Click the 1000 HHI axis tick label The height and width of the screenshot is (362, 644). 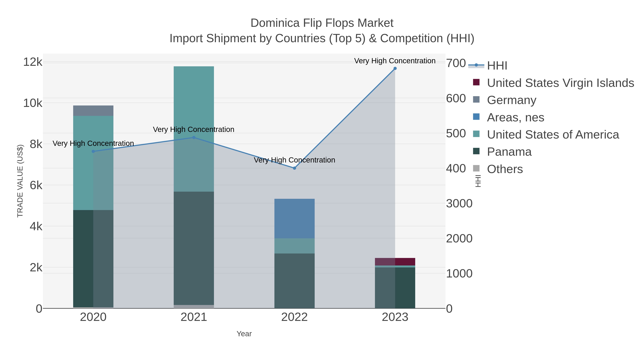(x=459, y=274)
